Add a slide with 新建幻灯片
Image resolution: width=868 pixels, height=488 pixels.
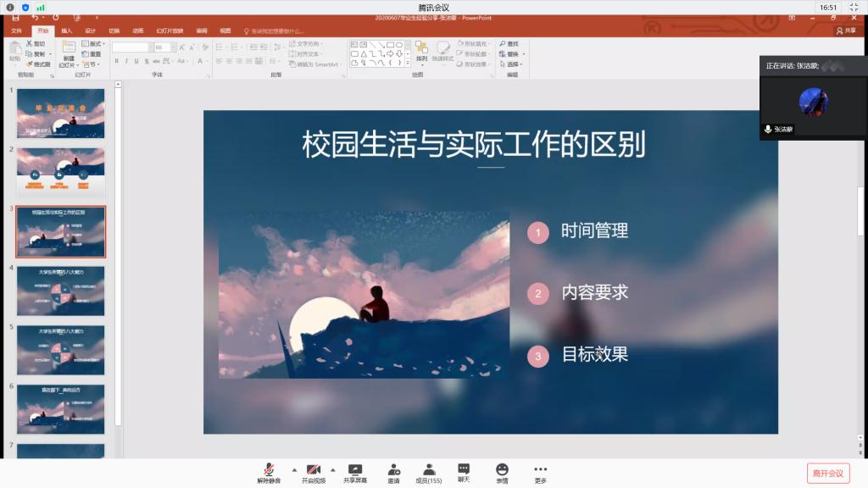69,54
